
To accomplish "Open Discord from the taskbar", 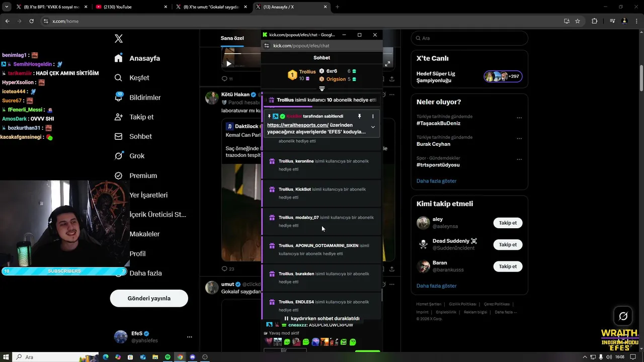I will click(193, 357).
